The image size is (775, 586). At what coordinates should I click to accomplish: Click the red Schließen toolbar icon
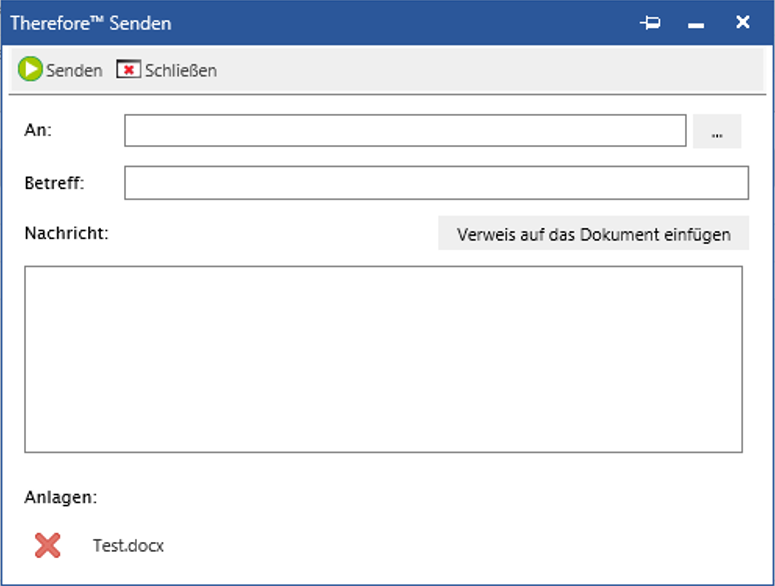128,70
